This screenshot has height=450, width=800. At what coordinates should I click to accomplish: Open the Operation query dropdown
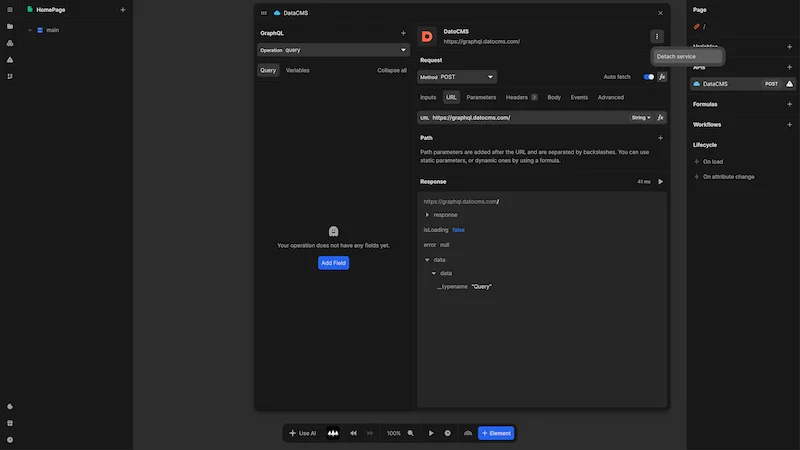[333, 50]
